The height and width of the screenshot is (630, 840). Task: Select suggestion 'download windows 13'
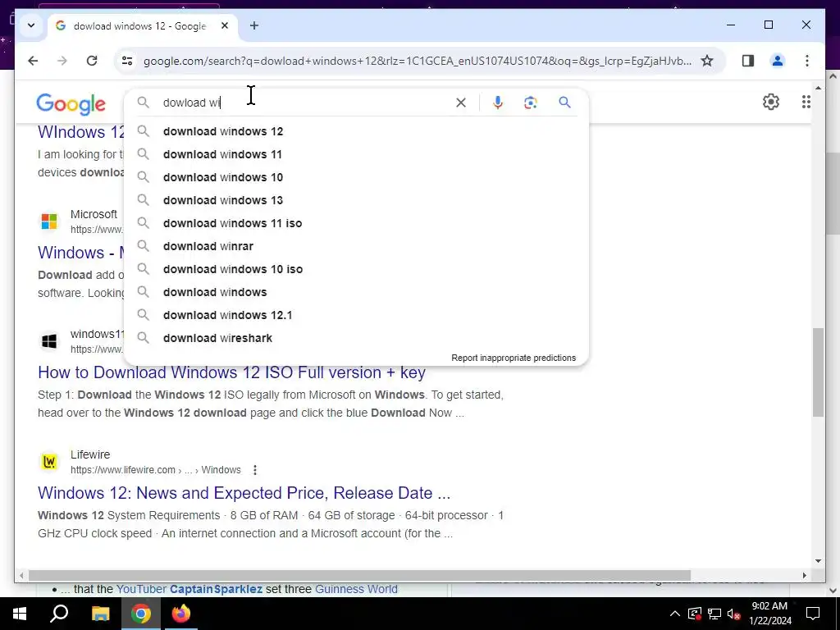356,200
